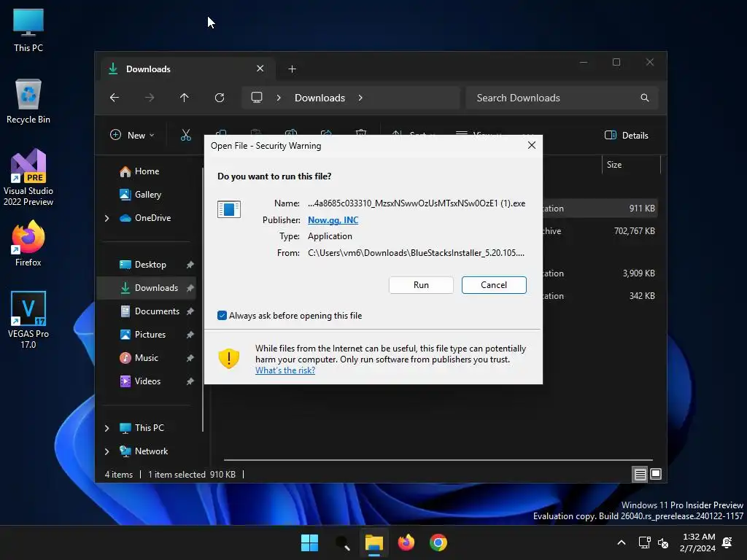This screenshot has width=747, height=560.
Task: Click the Cut scissors icon
Action: pyautogui.click(x=186, y=135)
